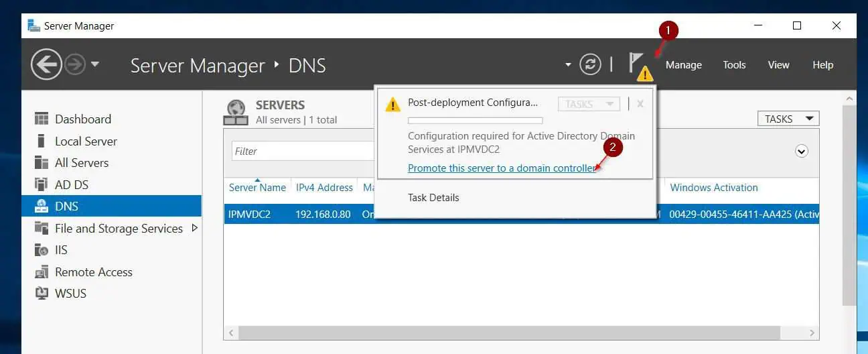Viewport: 868px width, 354px height.
Task: Minimize the Server Manager window
Action: tap(757, 25)
